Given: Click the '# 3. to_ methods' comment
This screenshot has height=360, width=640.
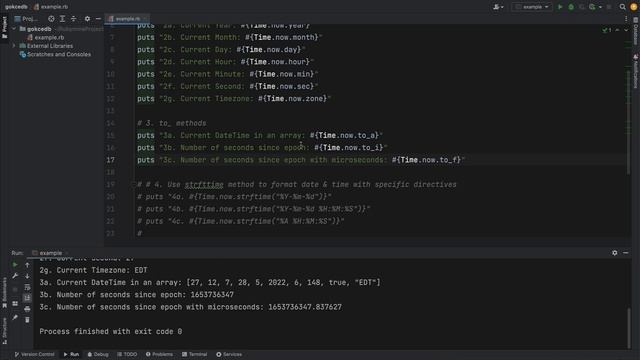Looking at the screenshot, I should point(172,123).
